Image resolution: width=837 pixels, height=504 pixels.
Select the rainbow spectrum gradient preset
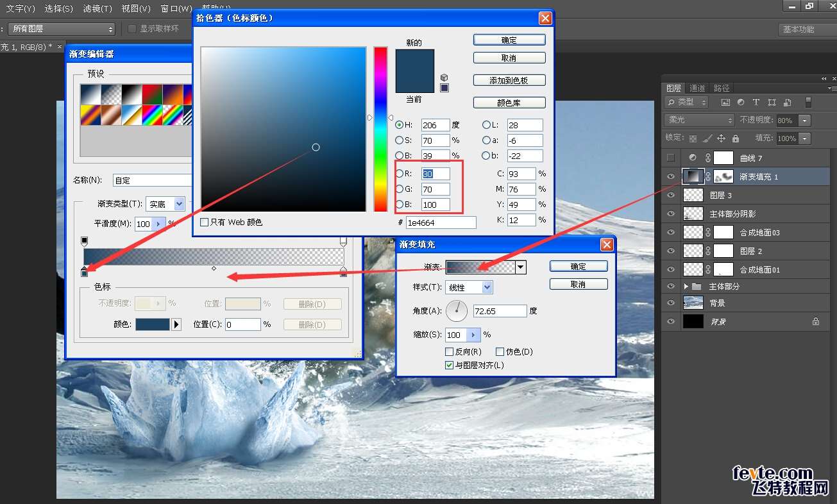(x=152, y=115)
